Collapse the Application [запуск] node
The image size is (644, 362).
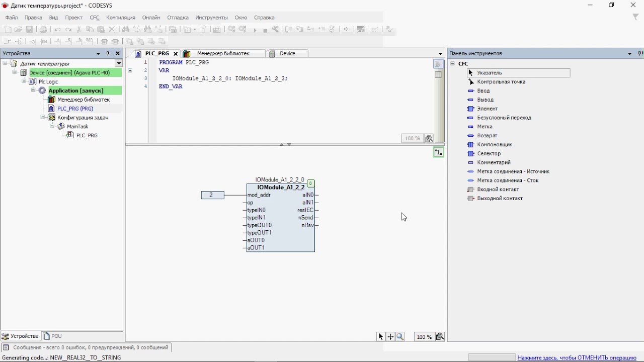click(33, 90)
